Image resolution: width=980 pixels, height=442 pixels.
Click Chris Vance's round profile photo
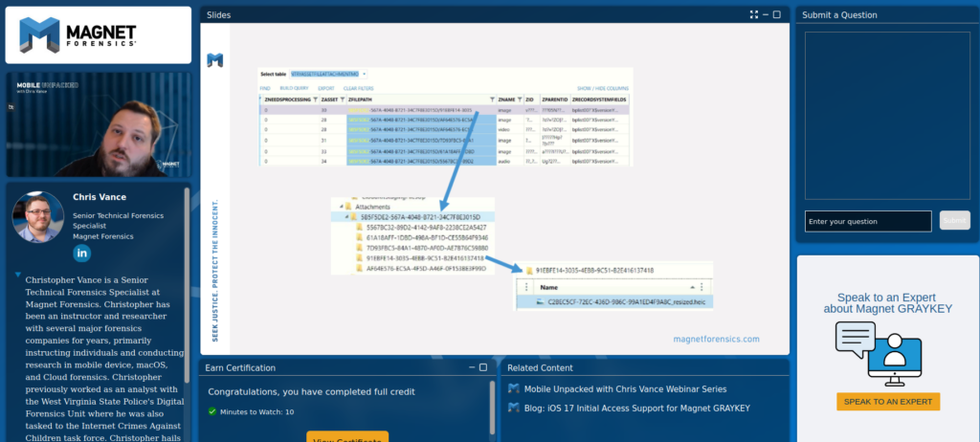[38, 216]
